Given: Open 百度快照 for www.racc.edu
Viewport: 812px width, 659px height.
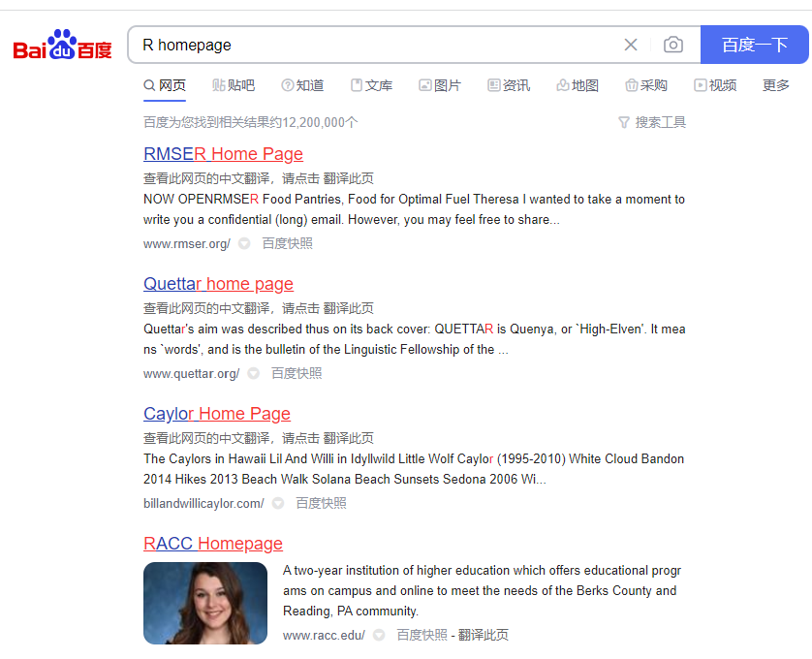Looking at the screenshot, I should pos(422,635).
